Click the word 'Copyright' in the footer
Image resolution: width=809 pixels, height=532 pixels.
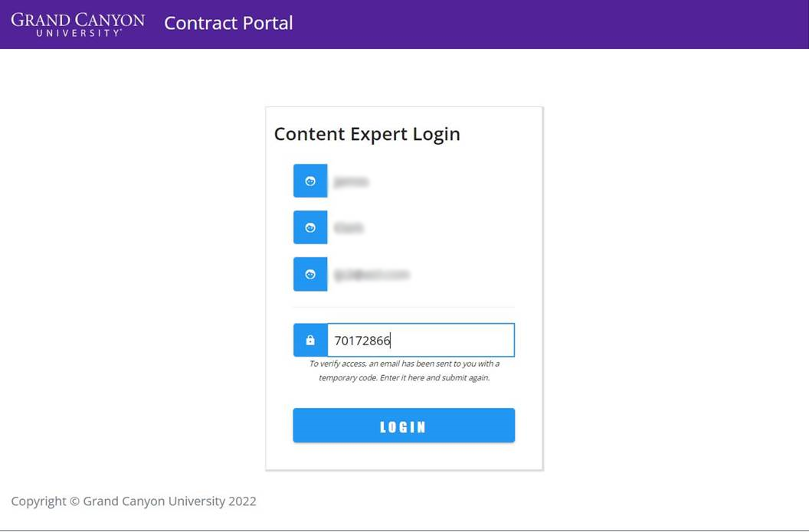[x=39, y=501]
